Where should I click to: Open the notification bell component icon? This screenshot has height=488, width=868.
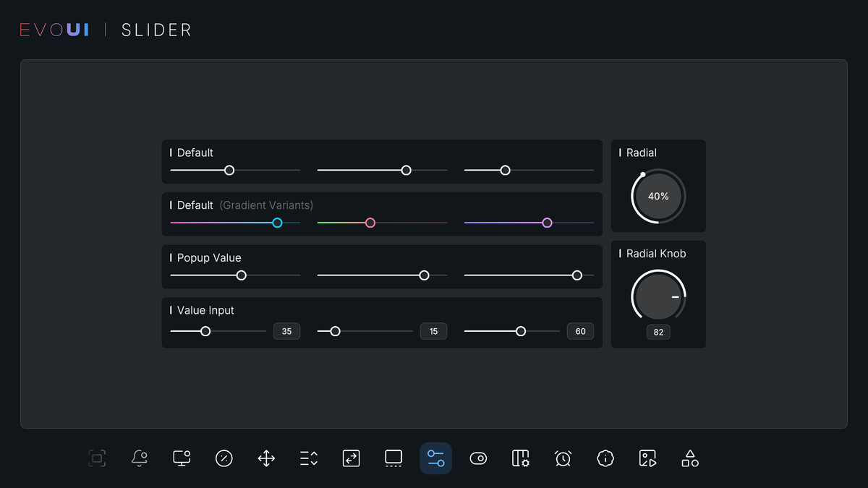coord(139,458)
